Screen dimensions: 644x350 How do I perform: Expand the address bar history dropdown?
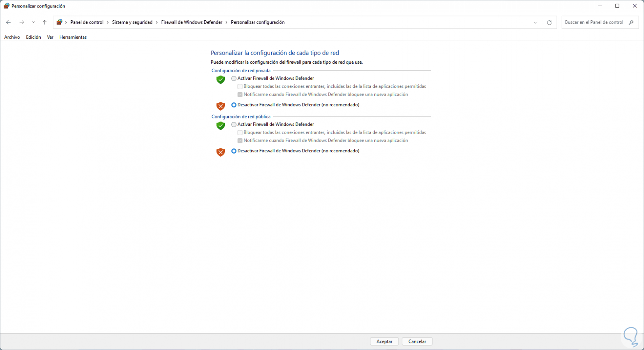(535, 22)
